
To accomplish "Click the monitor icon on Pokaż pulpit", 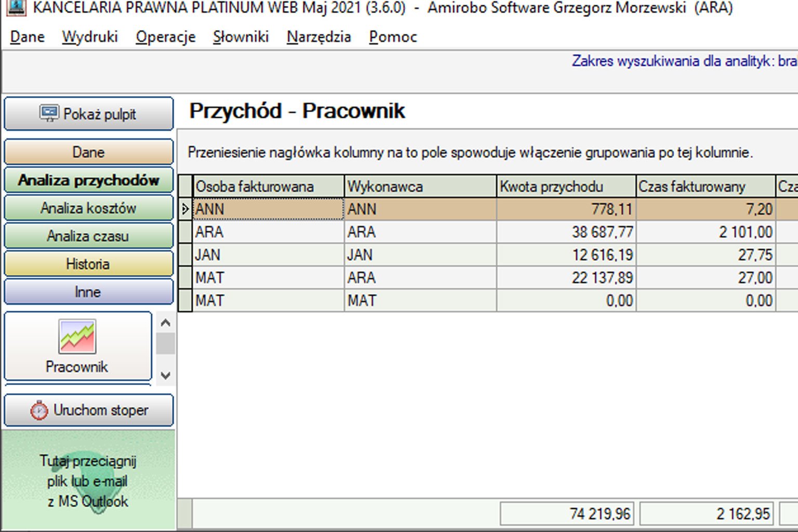I will pyautogui.click(x=49, y=113).
